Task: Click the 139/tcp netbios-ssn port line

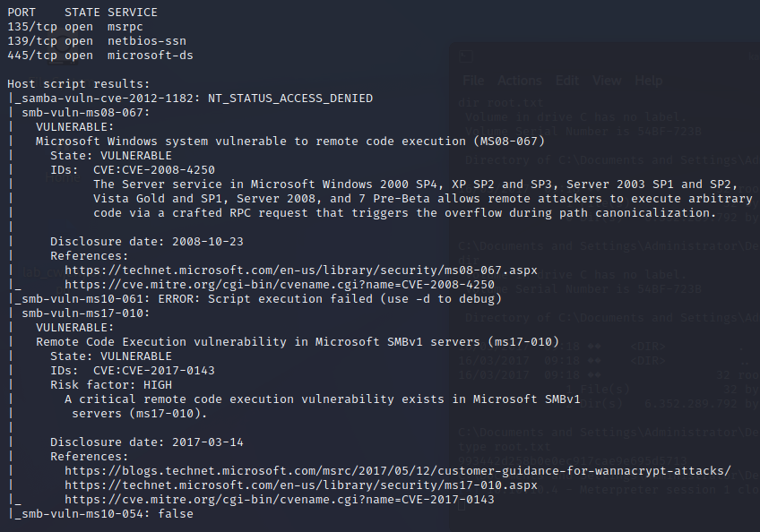Action: pos(96,41)
